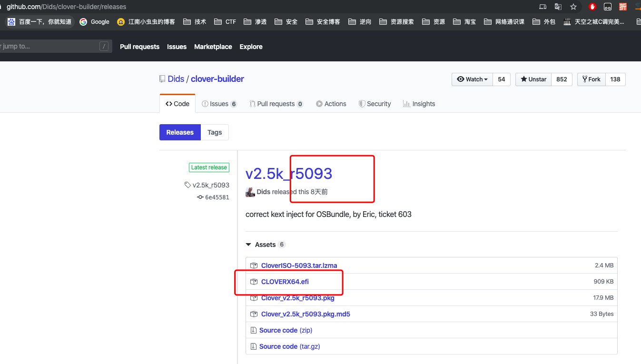Open the CTF bookmark folder

click(225, 21)
